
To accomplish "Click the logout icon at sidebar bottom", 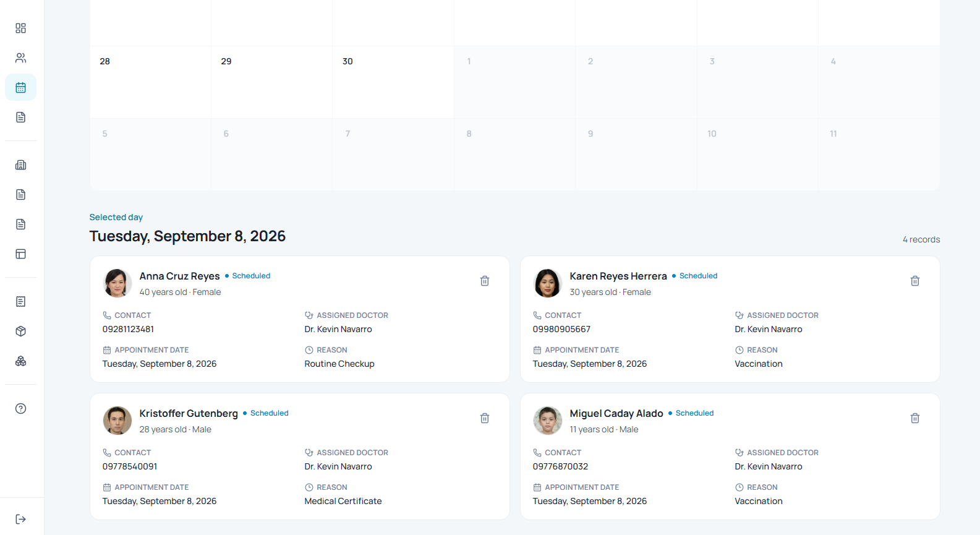I will pyautogui.click(x=20, y=519).
